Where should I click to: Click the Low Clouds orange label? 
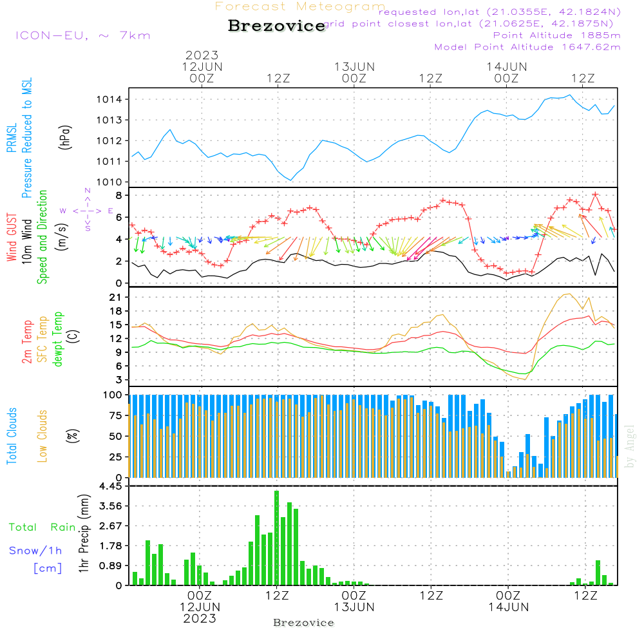click(42, 436)
